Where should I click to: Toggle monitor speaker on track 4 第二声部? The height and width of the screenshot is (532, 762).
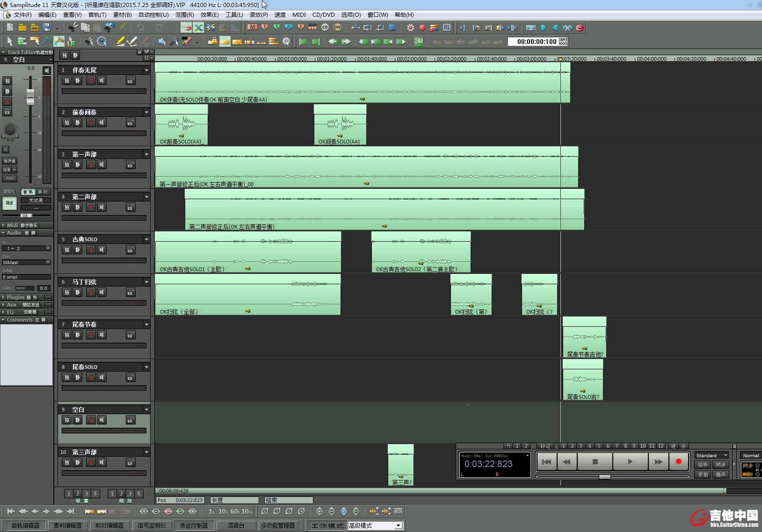(102, 207)
